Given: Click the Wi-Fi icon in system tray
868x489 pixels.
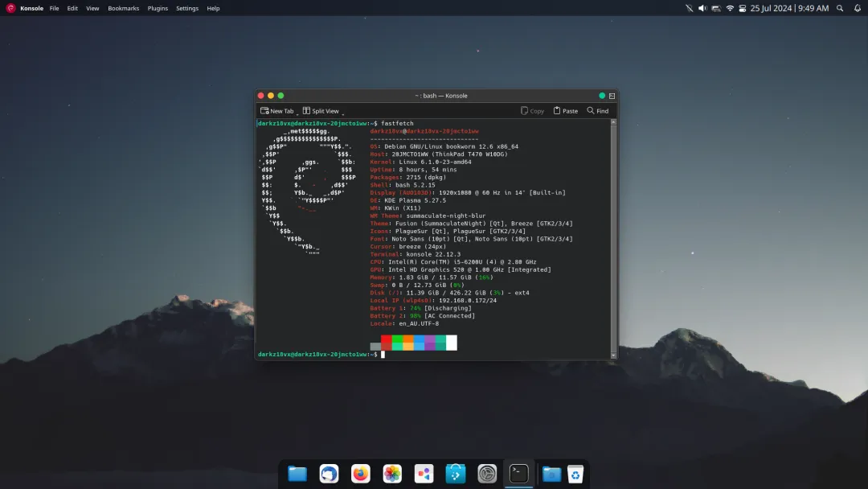Looking at the screenshot, I should point(730,8).
